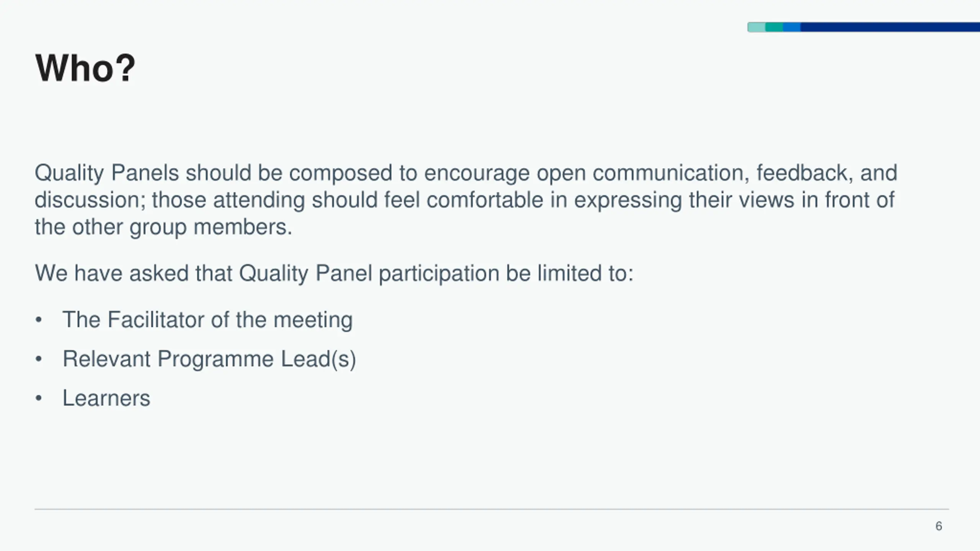Click the green segment of header bar
The image size is (980, 551).
click(774, 27)
